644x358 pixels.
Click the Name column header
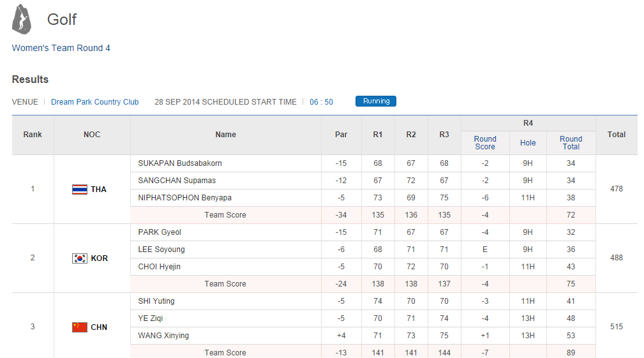coord(225,135)
